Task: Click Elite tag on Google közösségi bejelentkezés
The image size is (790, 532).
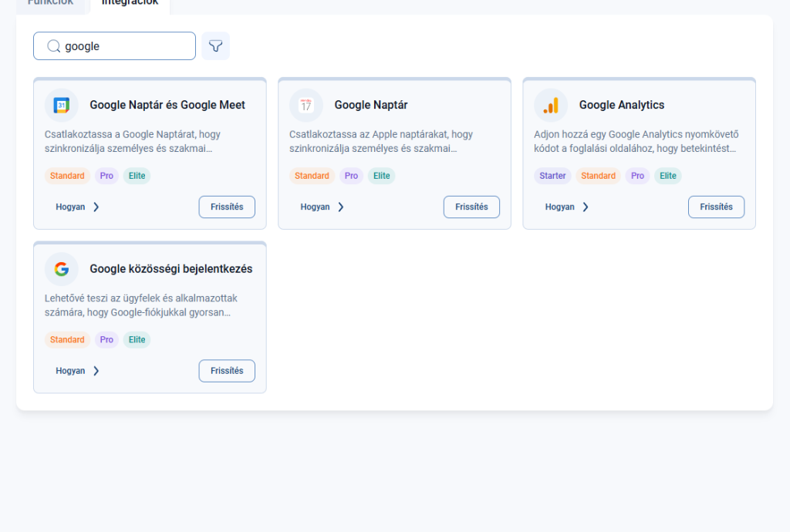Action: [137, 340]
